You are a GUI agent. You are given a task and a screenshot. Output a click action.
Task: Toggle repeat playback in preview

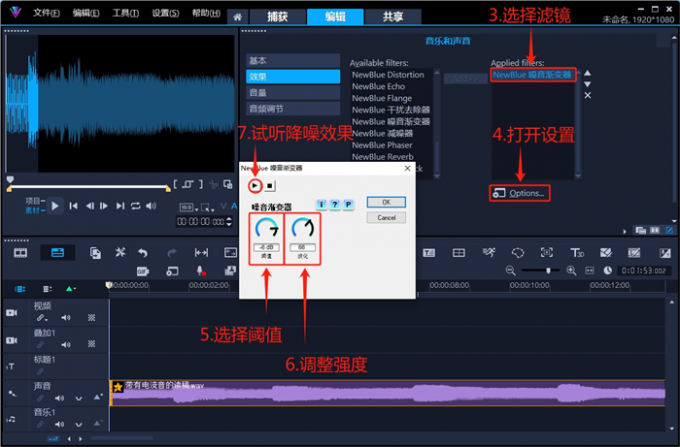[136, 206]
